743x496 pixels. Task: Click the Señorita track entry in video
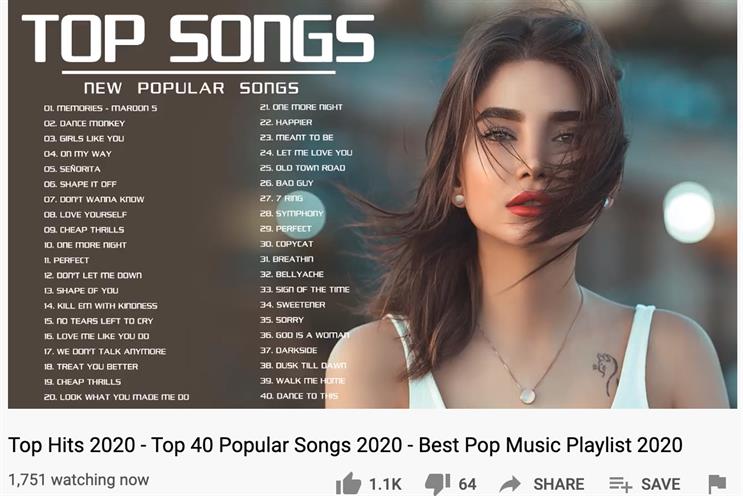click(72, 169)
